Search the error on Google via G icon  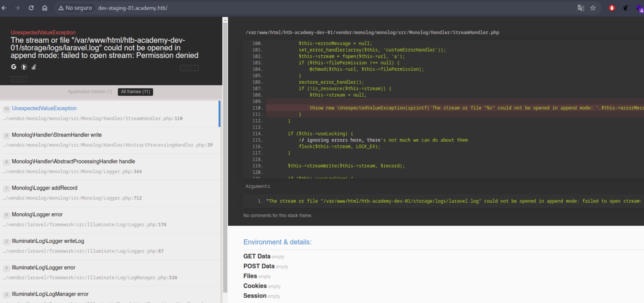point(14,67)
